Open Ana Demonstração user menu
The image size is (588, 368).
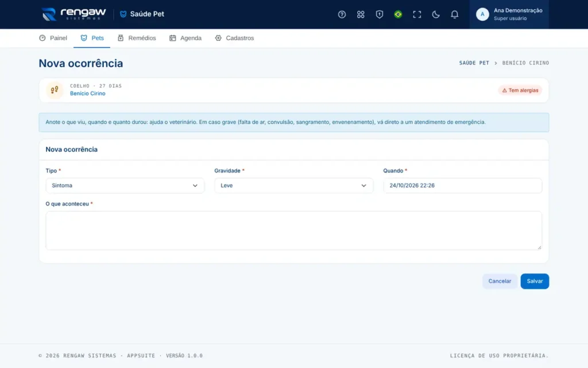tap(509, 14)
